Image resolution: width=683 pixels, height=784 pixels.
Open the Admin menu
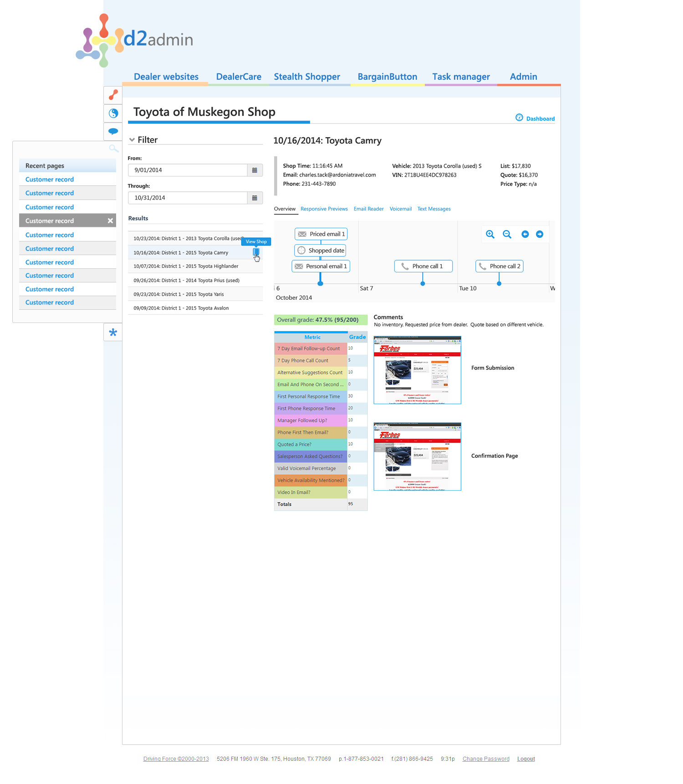(x=524, y=77)
